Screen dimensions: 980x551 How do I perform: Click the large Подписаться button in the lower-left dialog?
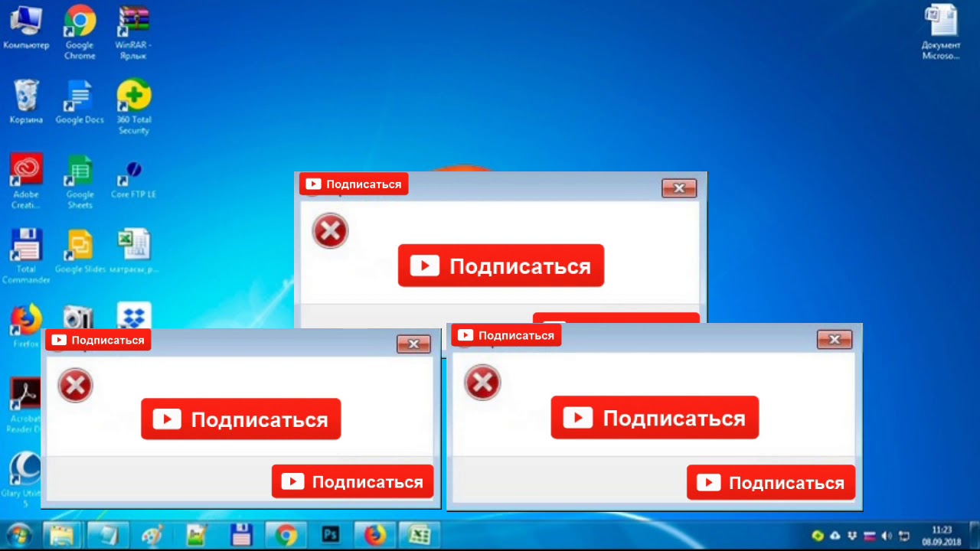pyautogui.click(x=240, y=419)
